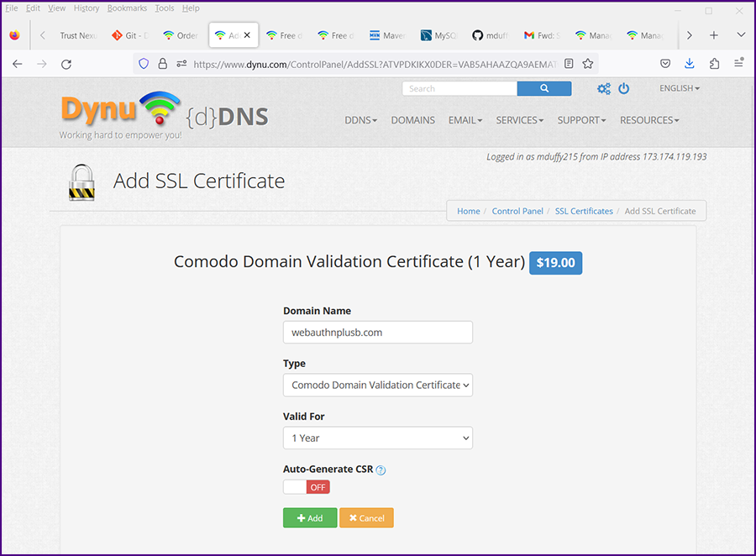Switch to the MySQL tab
Viewport: 756px width, 556px height.
click(x=439, y=35)
